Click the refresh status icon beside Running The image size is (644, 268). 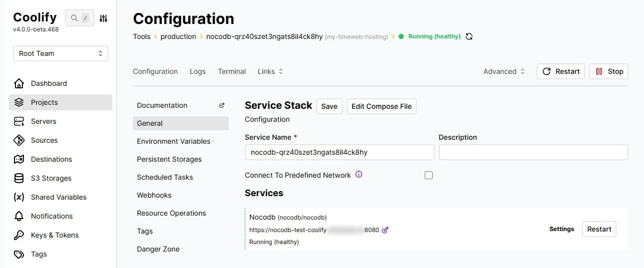469,36
